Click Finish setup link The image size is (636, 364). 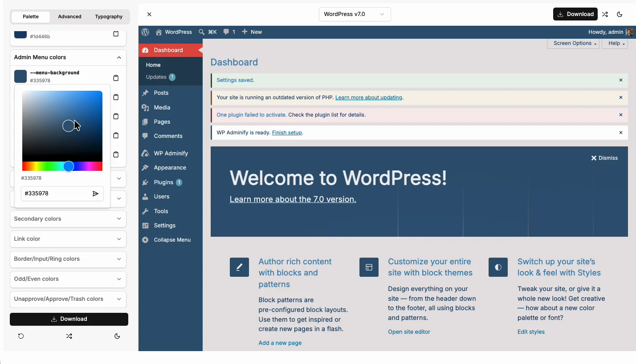pos(287,133)
